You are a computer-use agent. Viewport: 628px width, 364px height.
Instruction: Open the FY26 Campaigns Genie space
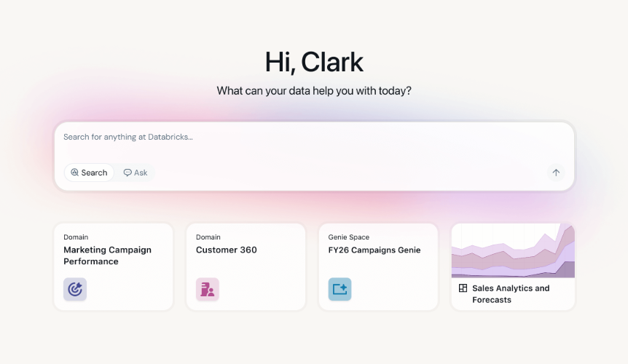(x=374, y=250)
